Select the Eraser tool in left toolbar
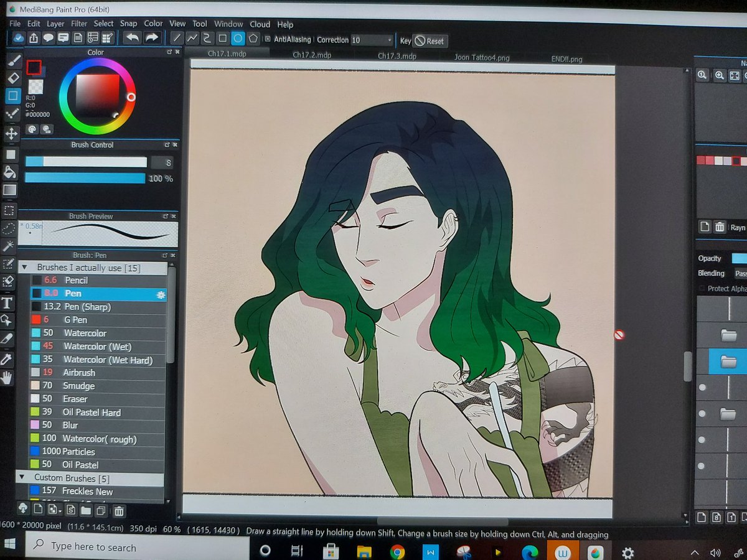 coord(13,78)
